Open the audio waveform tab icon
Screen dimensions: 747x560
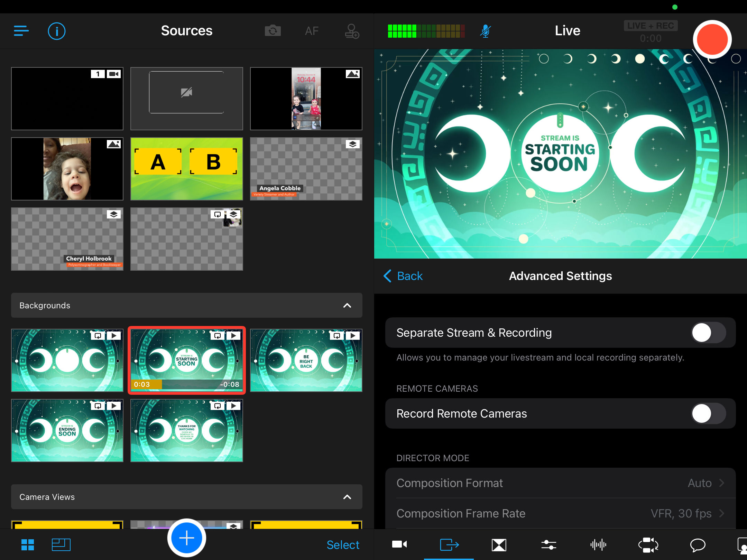(598, 545)
